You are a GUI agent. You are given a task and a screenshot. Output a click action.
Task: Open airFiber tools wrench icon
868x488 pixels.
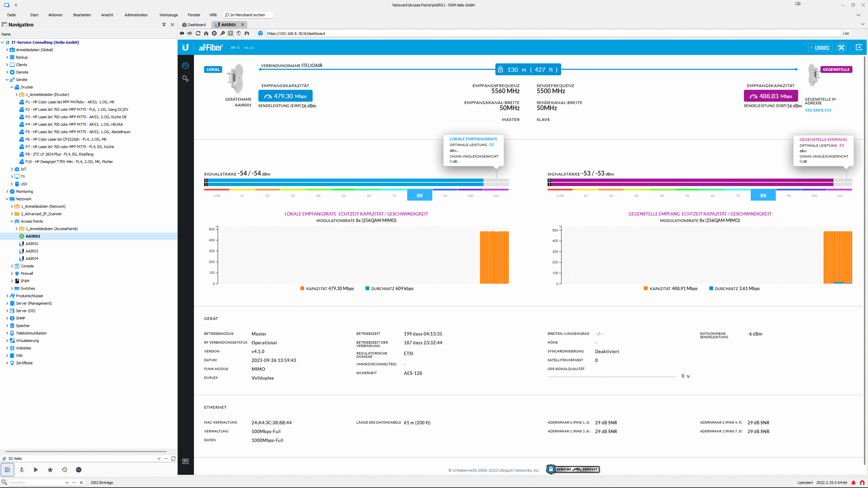(842, 47)
